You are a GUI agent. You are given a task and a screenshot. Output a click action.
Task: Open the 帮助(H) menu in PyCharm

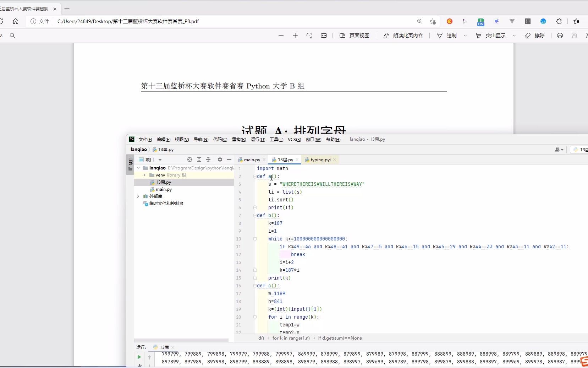tap(333, 139)
